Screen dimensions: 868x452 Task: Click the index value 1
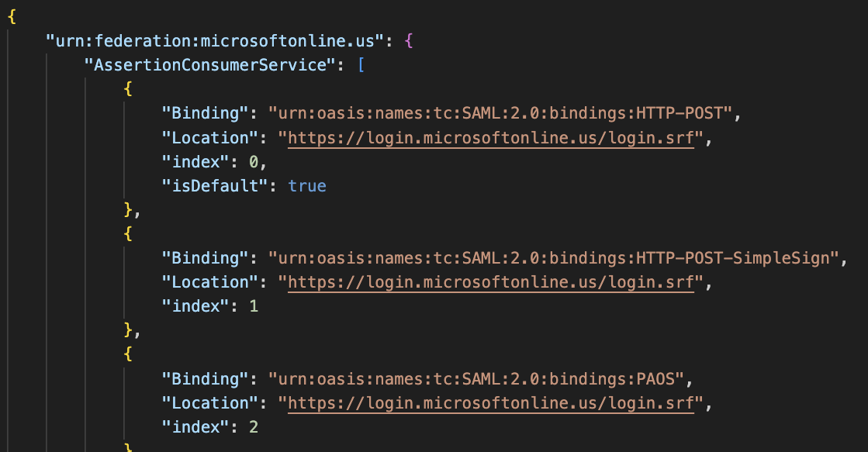coord(254,306)
